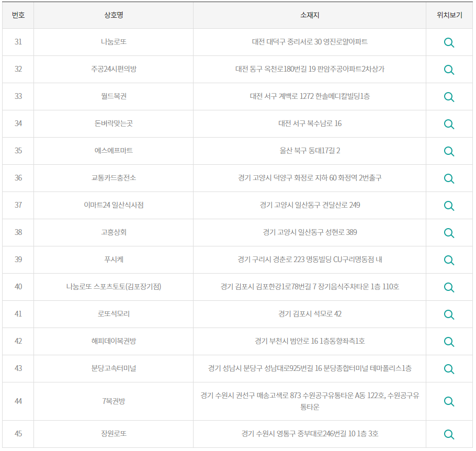
Task: Select address 대전 동구 옥천로180번길 19
Action: (276, 69)
